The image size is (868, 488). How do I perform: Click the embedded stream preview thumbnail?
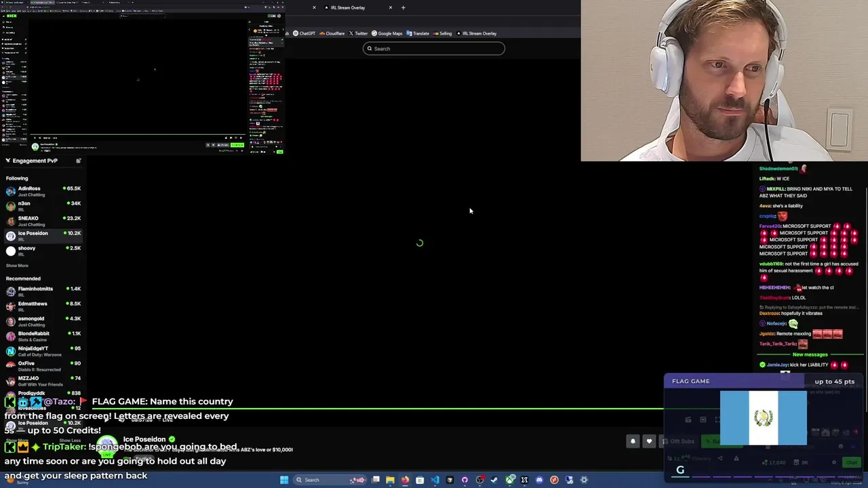(142, 77)
